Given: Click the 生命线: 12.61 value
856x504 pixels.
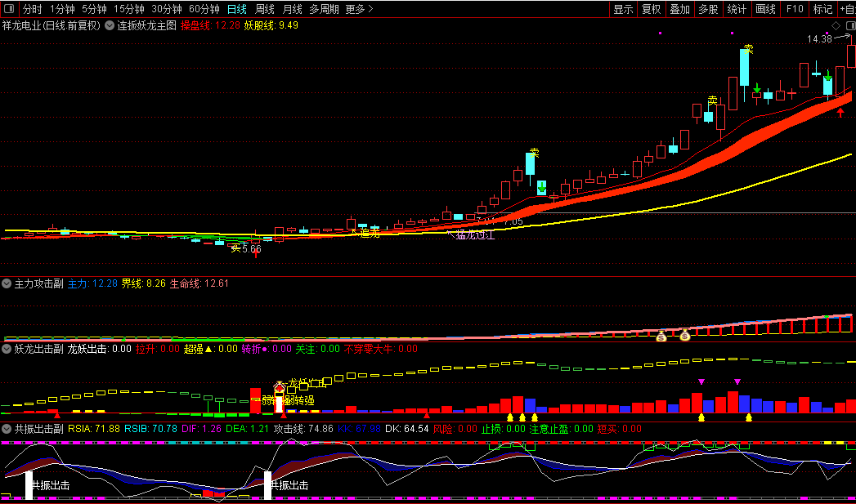Looking at the screenshot, I should pyautogui.click(x=199, y=283).
